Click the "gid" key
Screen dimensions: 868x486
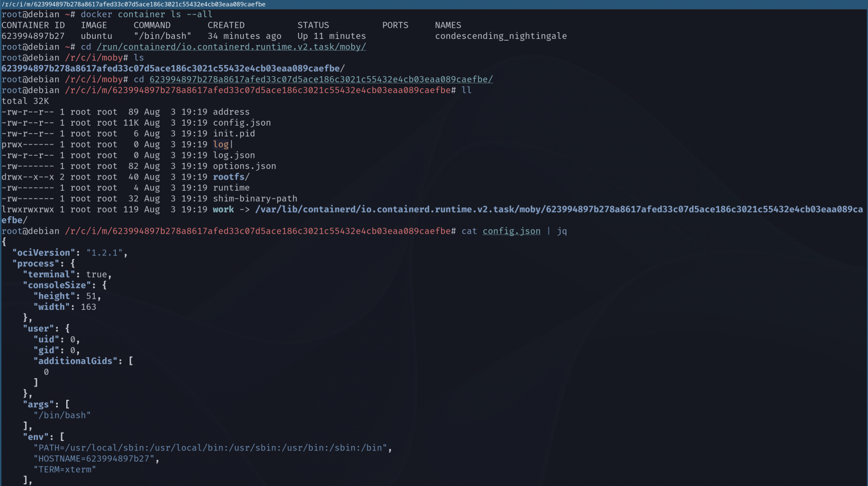pyautogui.click(x=46, y=350)
